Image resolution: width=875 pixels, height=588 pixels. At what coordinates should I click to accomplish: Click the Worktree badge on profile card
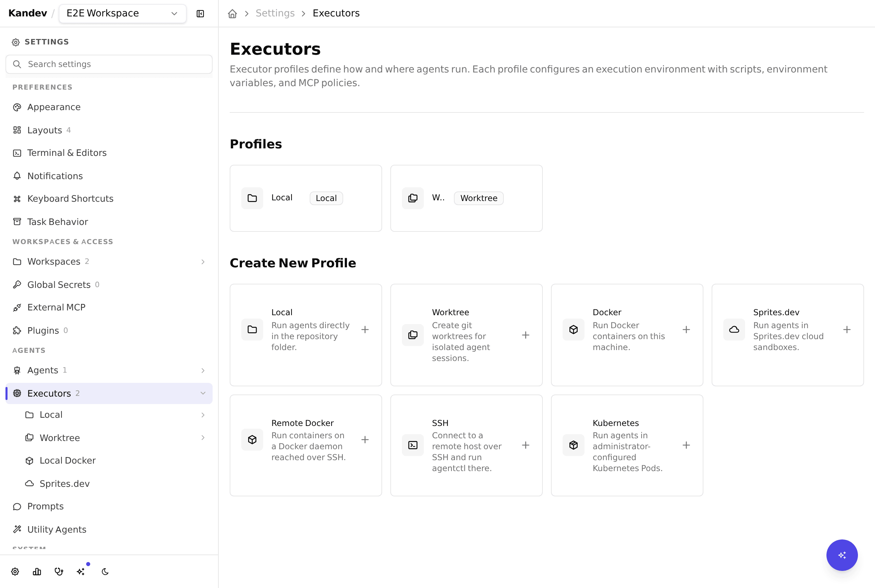point(479,198)
